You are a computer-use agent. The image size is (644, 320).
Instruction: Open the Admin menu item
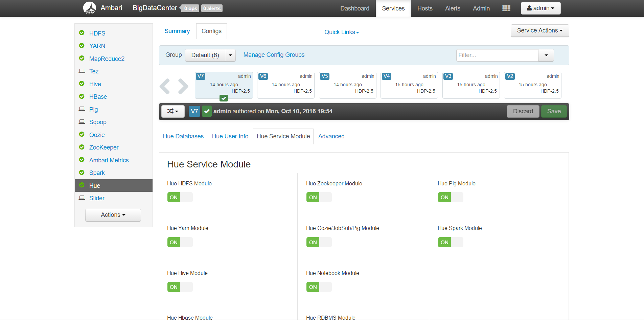click(x=481, y=8)
